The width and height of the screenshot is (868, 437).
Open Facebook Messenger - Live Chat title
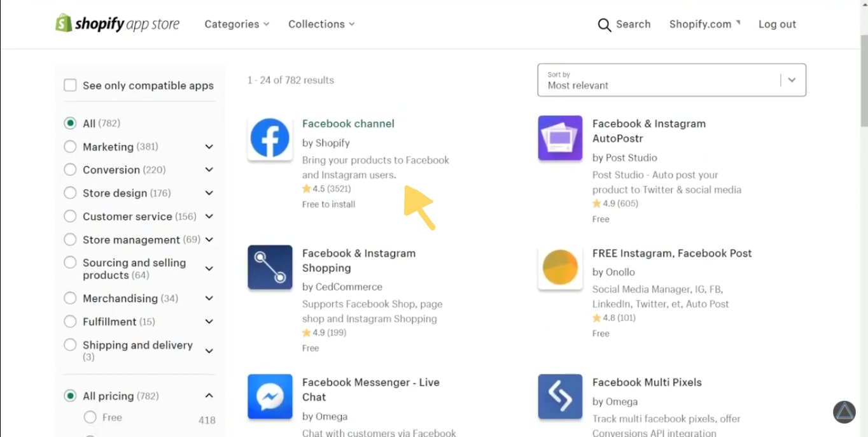pos(371,390)
